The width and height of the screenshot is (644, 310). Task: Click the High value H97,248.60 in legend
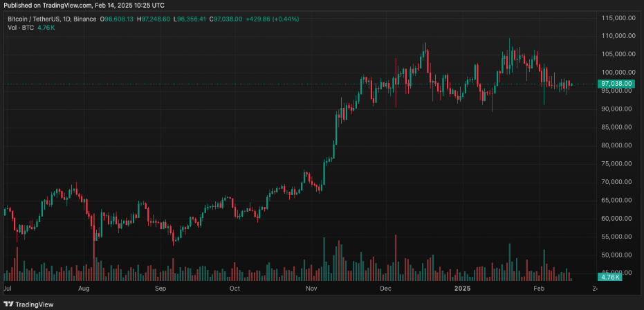pyautogui.click(x=154, y=19)
